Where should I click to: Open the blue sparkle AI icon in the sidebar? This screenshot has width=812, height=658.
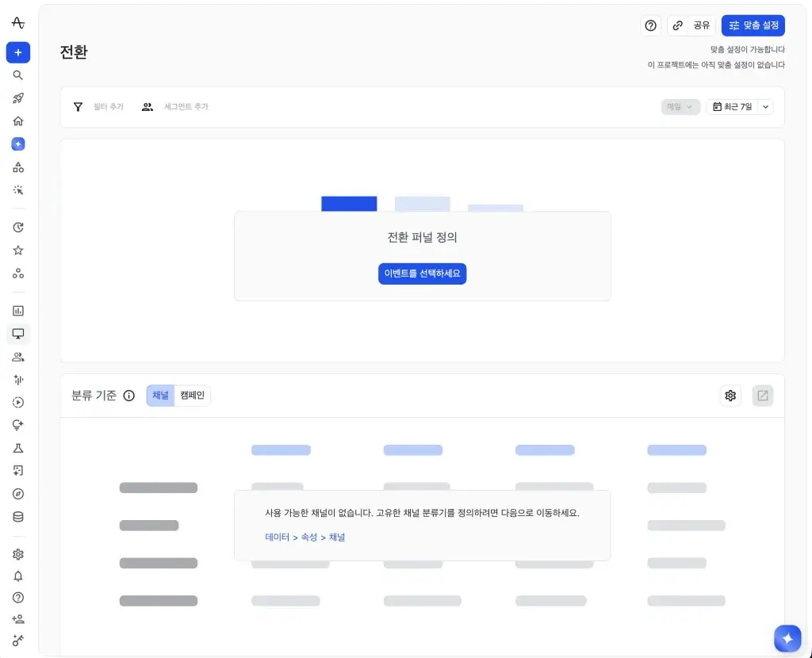tap(18, 144)
